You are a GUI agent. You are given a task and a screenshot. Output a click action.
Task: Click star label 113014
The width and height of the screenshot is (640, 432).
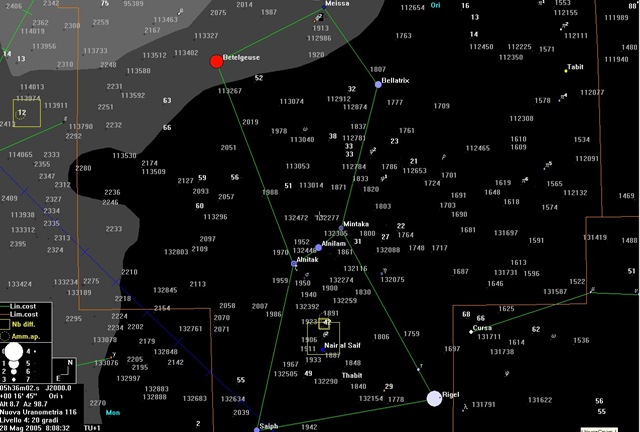(311, 185)
